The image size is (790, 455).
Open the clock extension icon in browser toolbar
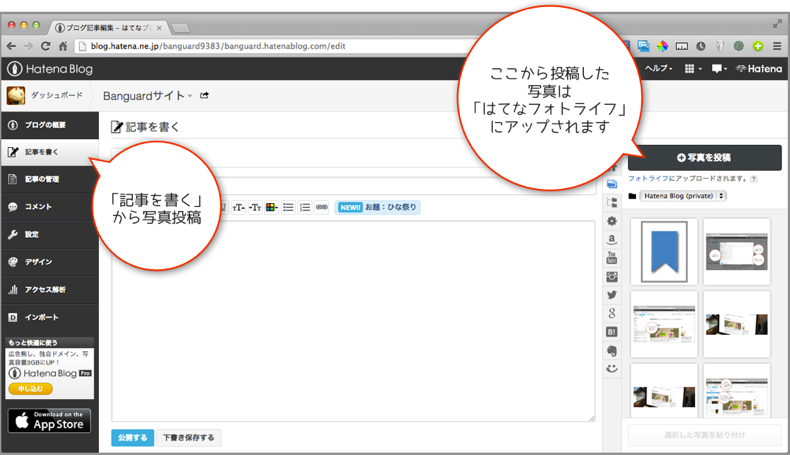point(701,46)
